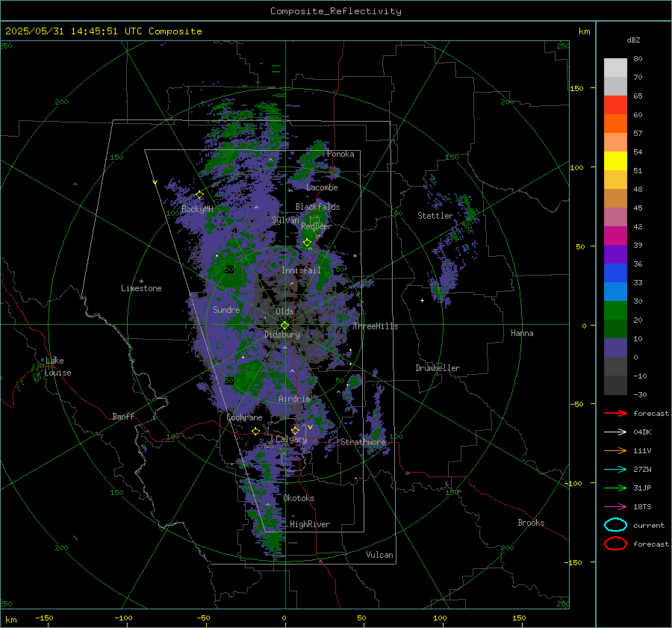Select the magenta 39-42 dBZ swatch
The height and width of the screenshot is (628, 672).
pyautogui.click(x=615, y=235)
